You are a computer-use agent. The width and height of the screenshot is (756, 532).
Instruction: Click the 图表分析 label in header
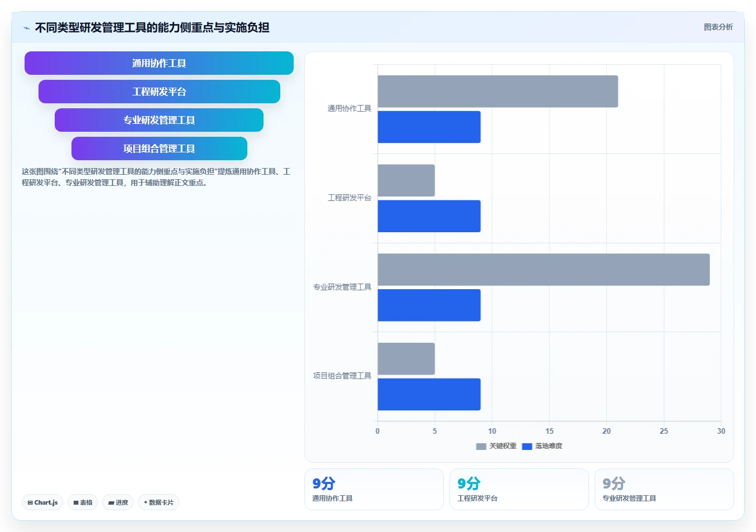718,27
